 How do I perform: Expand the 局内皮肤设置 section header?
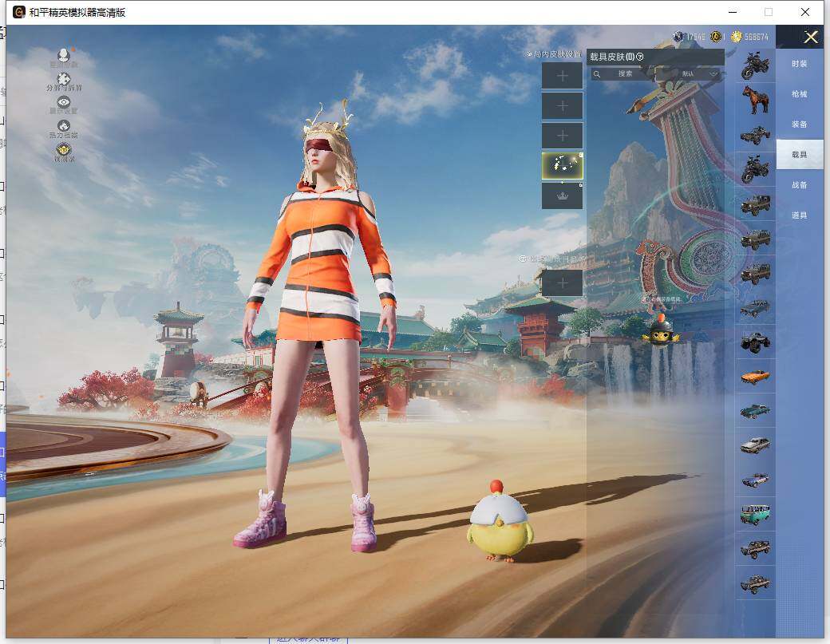pos(555,54)
